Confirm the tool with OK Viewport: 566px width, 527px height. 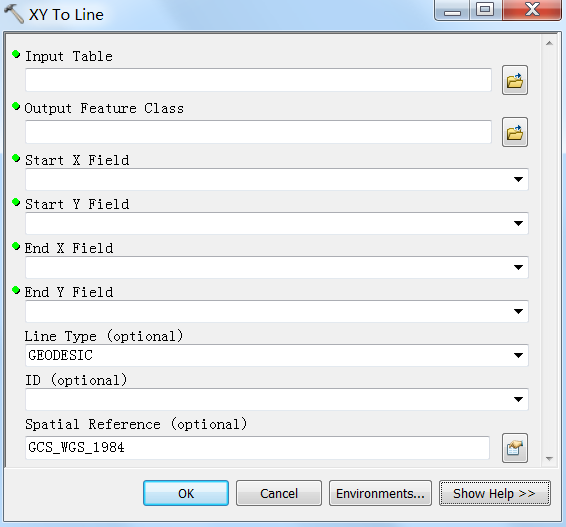186,493
